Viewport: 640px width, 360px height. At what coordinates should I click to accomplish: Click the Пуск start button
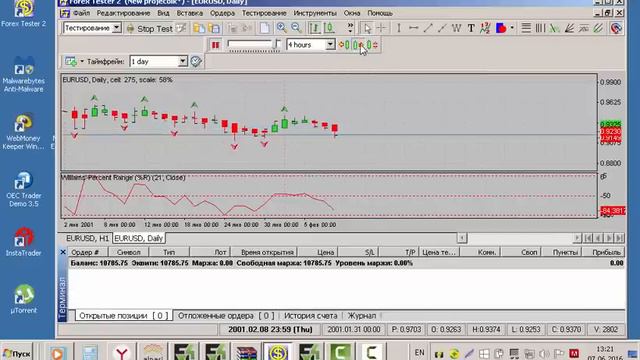click(x=17, y=353)
